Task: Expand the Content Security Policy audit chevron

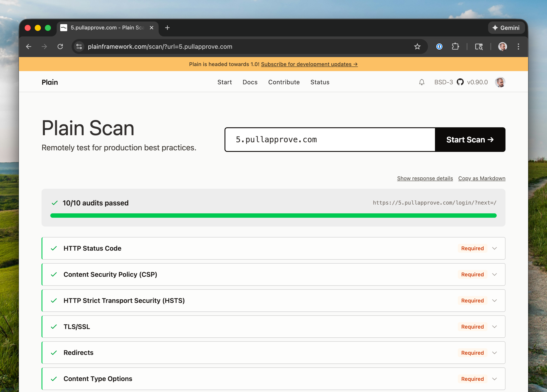Action: pyautogui.click(x=494, y=274)
